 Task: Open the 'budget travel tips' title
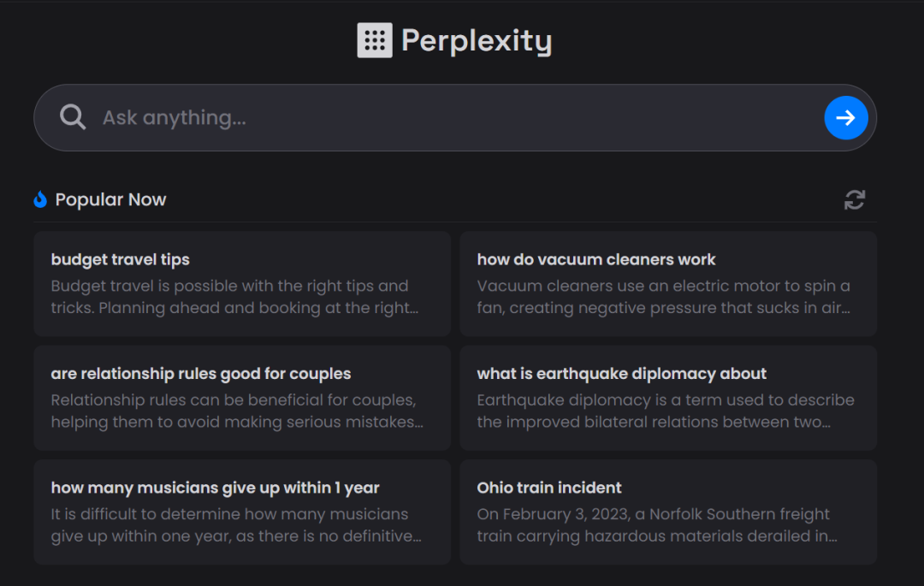[120, 259]
